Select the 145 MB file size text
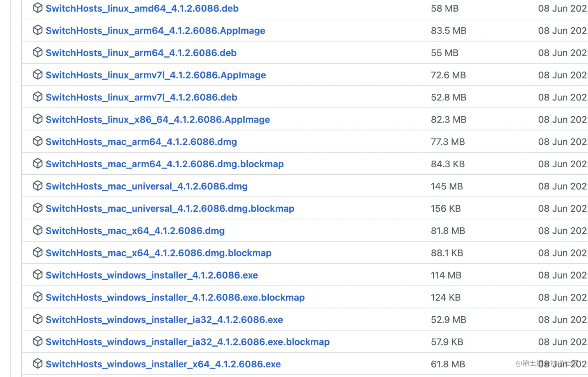Viewport: 588px width, 377px height. tap(446, 186)
